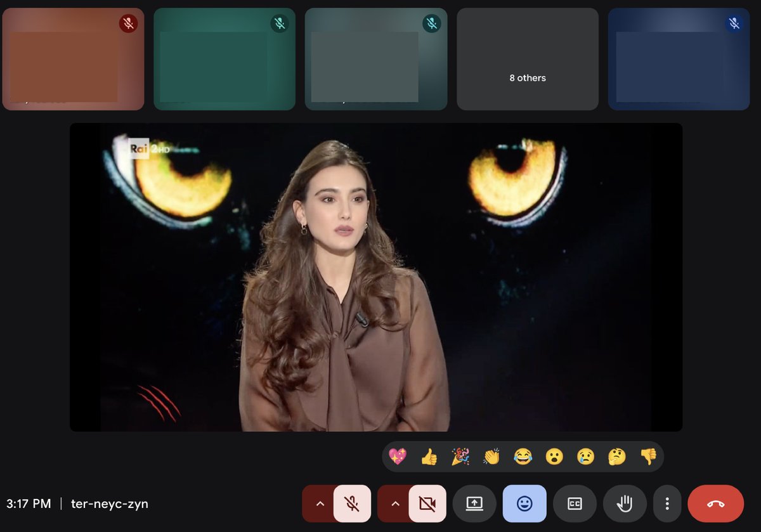The width and height of the screenshot is (761, 532).
Task: Select the orange participant tile
Action: click(73, 59)
